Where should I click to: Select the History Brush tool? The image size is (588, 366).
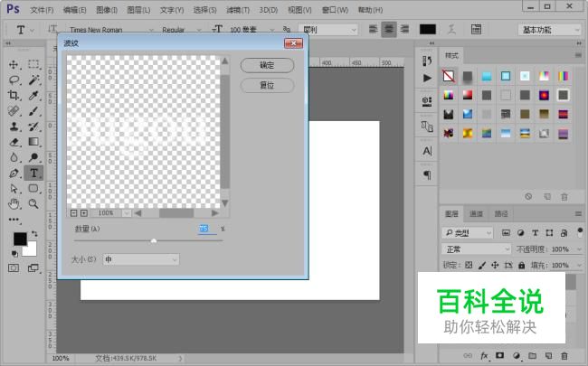click(x=33, y=127)
